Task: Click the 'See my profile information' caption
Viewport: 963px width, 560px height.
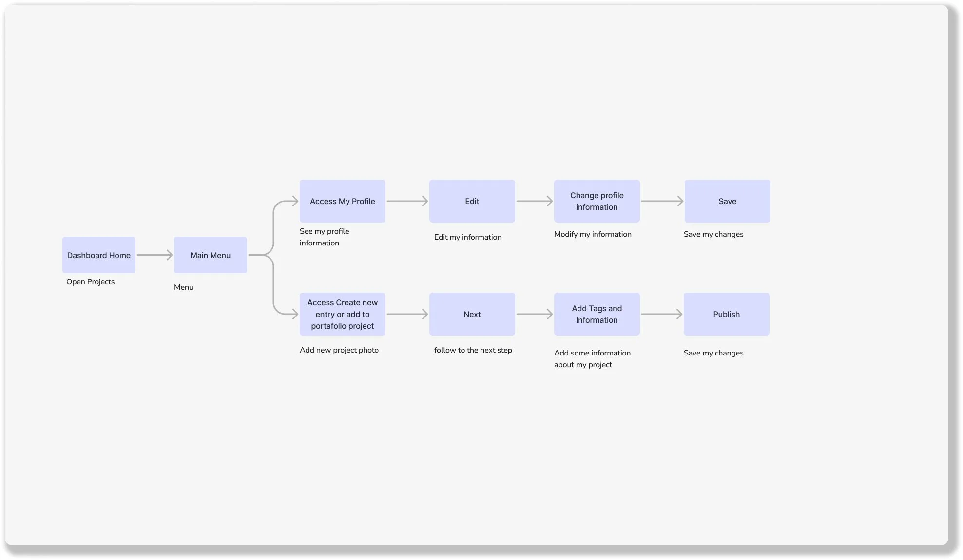Action: click(324, 237)
